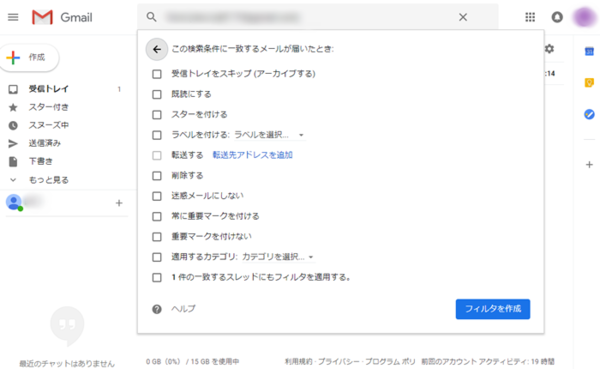Open the notifications bell icon
This screenshot has width=600, height=369.
(x=557, y=17)
